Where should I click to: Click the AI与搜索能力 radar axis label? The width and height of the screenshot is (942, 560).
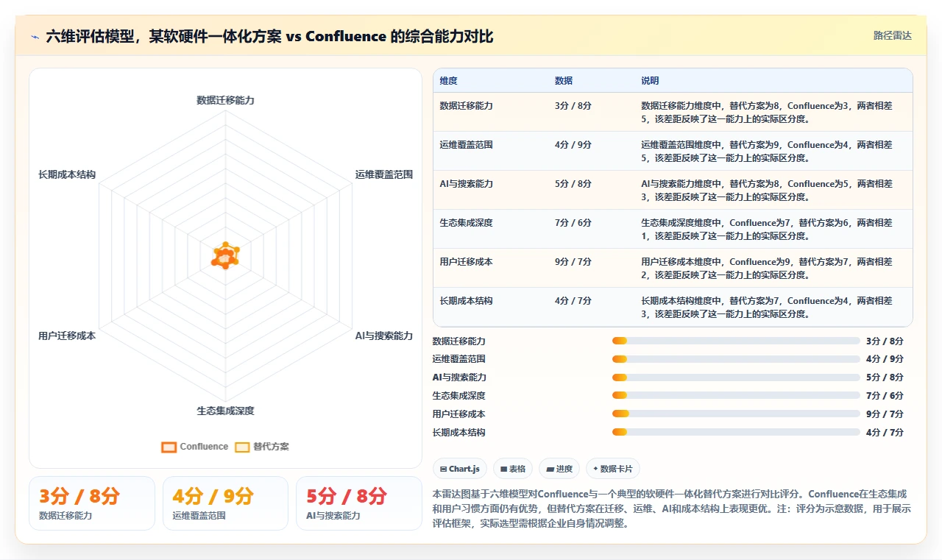(384, 336)
